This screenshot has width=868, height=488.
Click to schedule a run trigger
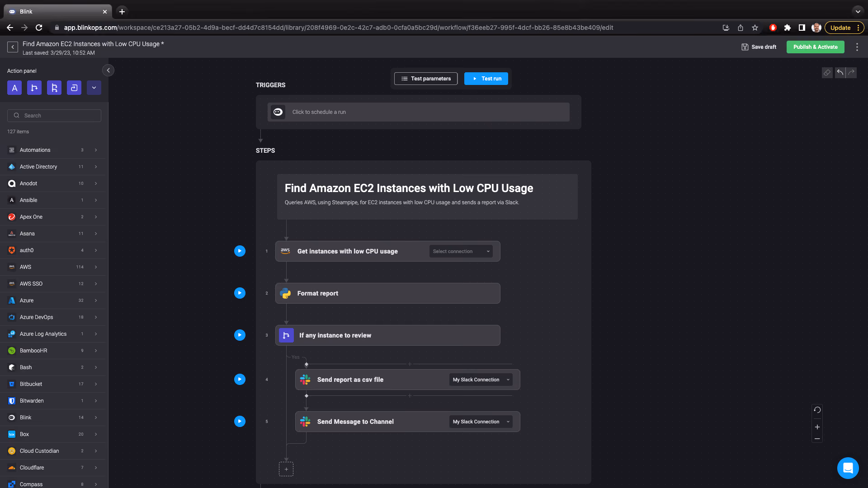[x=418, y=112]
